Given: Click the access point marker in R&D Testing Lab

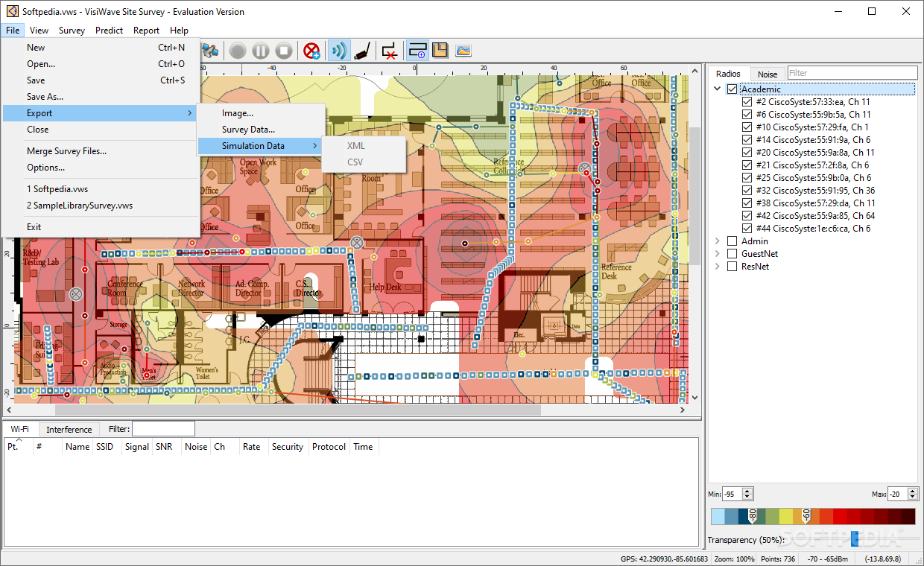Looking at the screenshot, I should 75,294.
